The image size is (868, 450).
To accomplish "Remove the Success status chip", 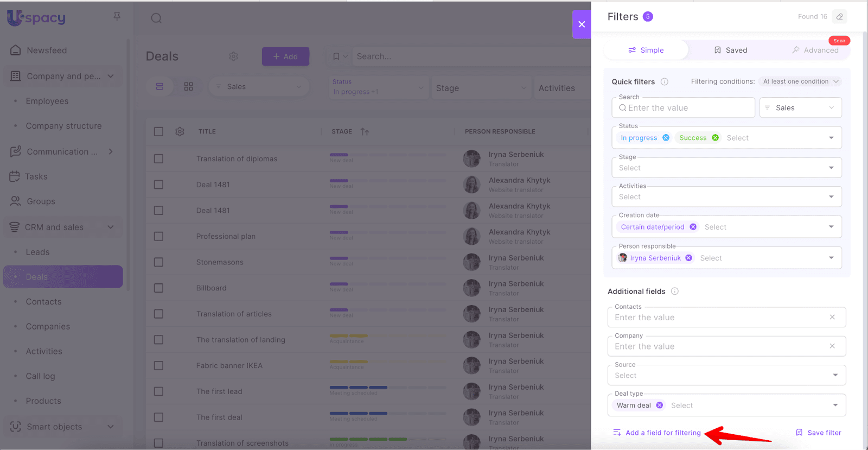I will pos(715,138).
